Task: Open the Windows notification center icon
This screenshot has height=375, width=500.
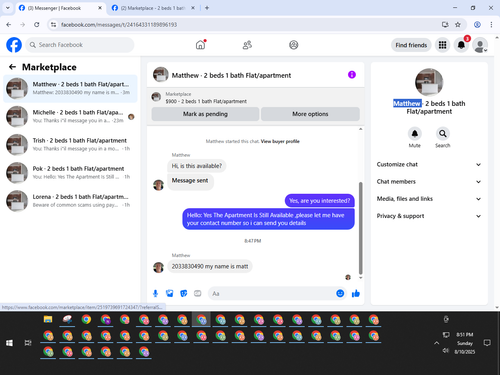Action: (x=487, y=343)
